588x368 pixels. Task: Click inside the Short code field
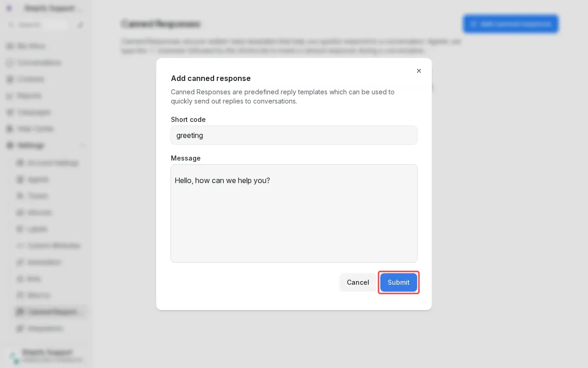pos(294,135)
